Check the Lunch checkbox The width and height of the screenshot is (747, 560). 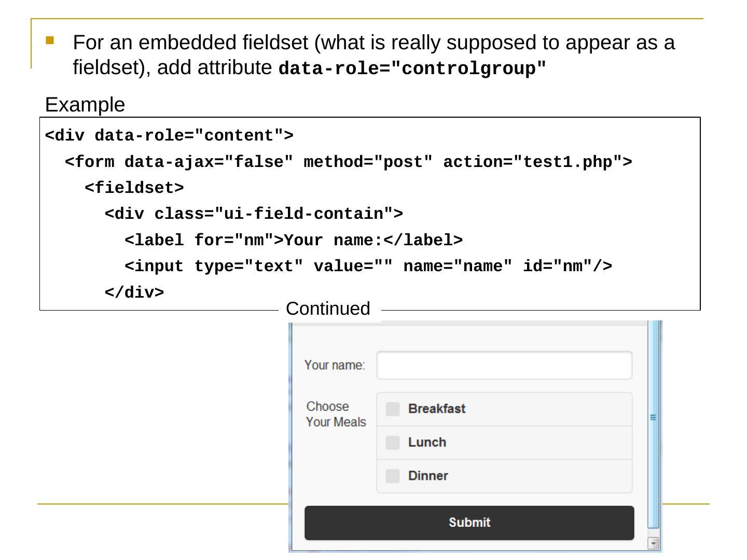point(393,442)
